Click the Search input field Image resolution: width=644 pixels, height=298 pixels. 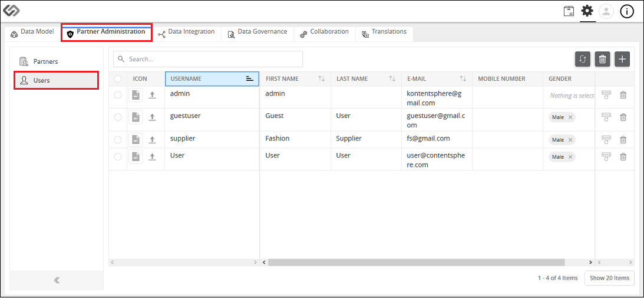208,59
